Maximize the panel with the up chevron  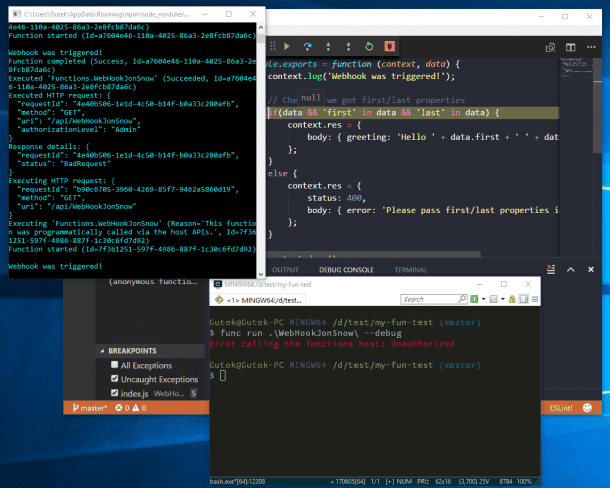[x=570, y=269]
